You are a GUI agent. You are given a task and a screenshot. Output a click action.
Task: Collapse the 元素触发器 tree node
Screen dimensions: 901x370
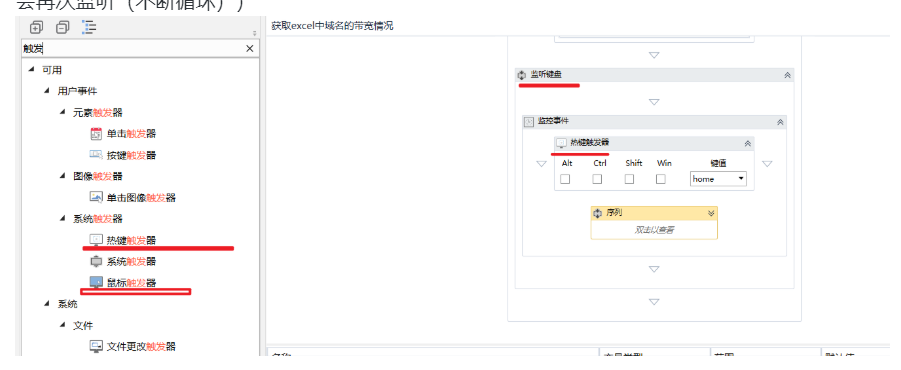pos(63,112)
